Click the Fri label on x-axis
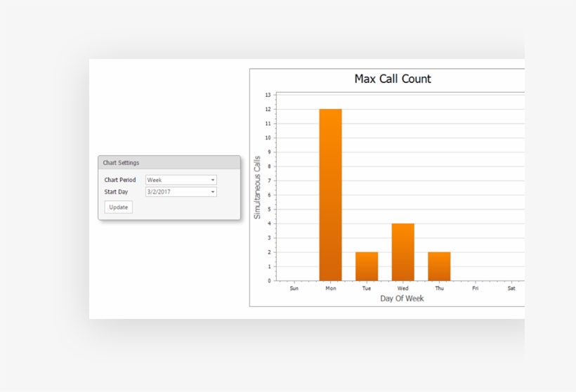The height and width of the screenshot is (392, 576). point(475,288)
